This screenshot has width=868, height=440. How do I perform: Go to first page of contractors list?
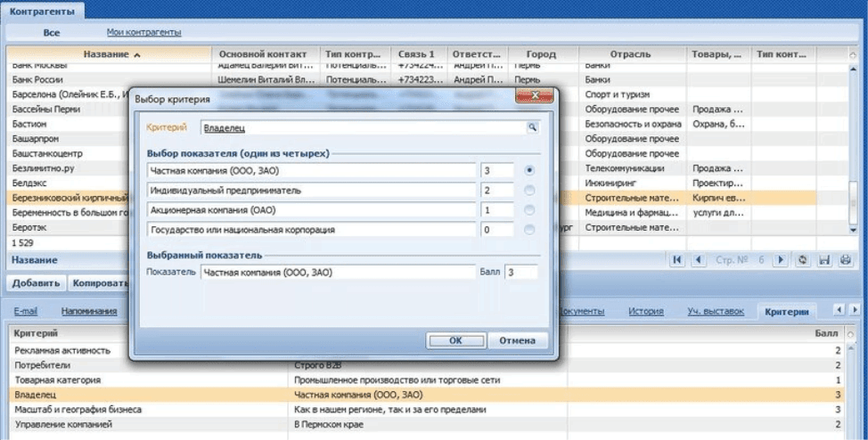(678, 260)
